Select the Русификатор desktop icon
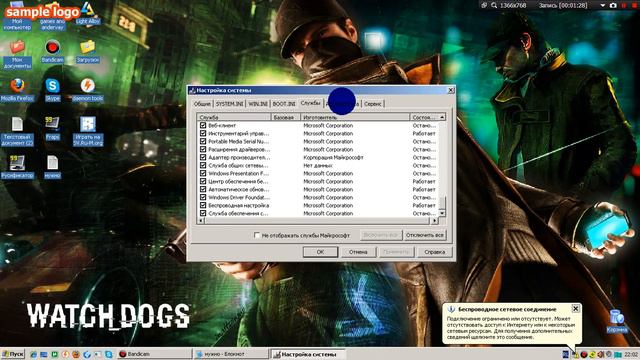Screen dimensions: 640x360 click(x=17, y=167)
